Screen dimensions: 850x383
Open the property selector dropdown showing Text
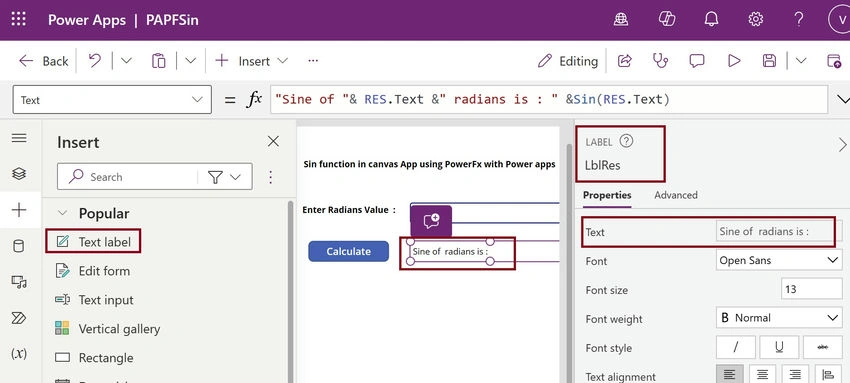(112, 100)
